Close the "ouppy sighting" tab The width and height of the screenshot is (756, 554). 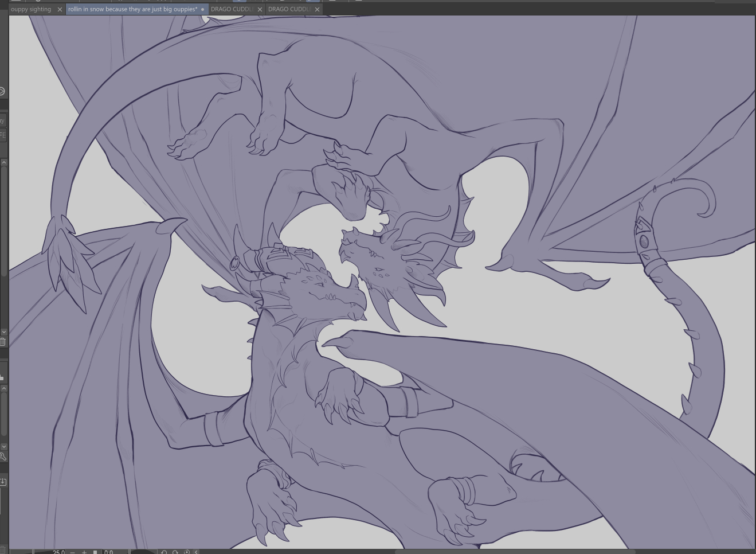(x=60, y=9)
